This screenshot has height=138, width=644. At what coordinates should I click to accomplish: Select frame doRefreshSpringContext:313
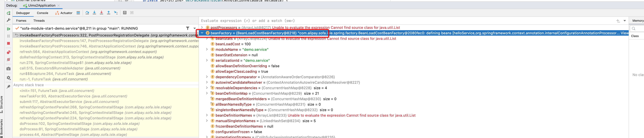[106, 57]
